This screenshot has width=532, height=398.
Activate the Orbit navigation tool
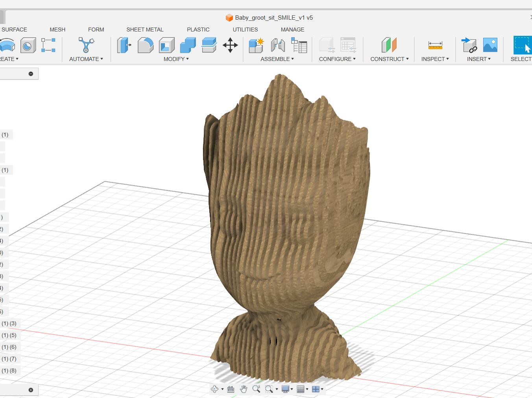click(x=214, y=389)
